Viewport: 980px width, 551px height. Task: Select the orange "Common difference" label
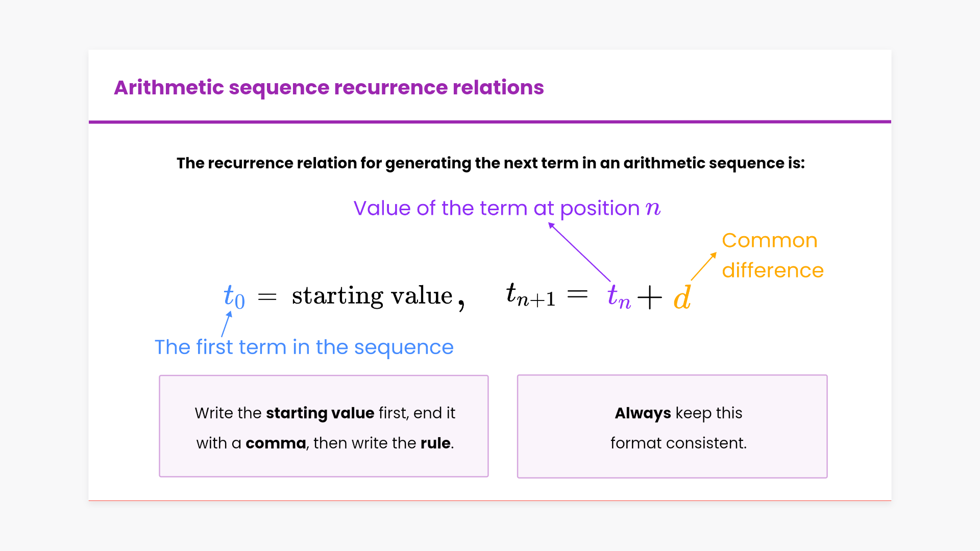point(772,255)
